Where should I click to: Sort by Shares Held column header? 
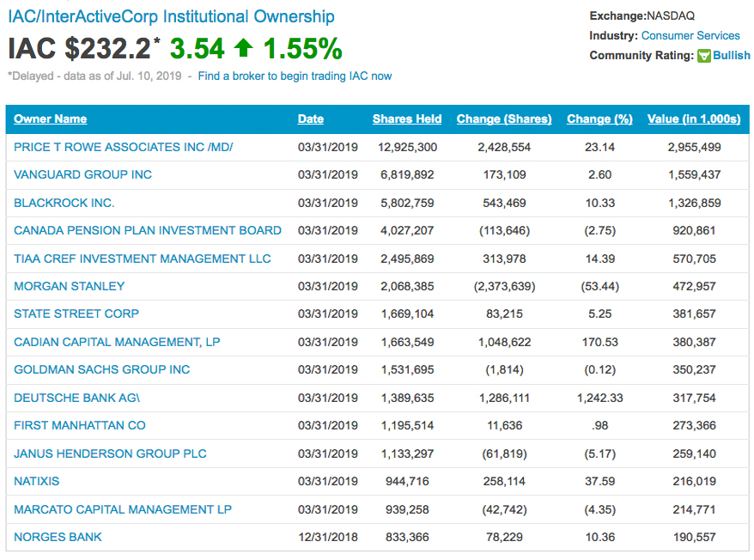coord(407,119)
